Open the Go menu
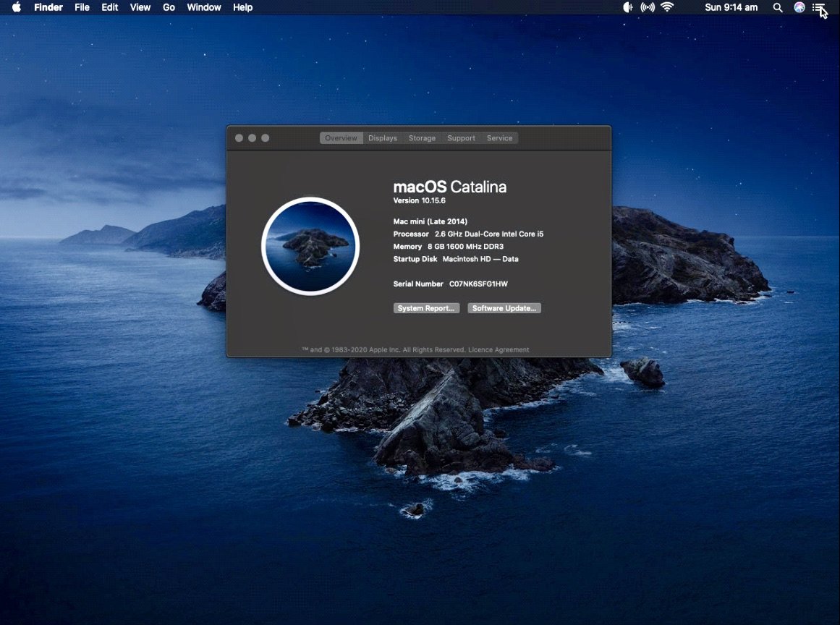 coord(169,7)
